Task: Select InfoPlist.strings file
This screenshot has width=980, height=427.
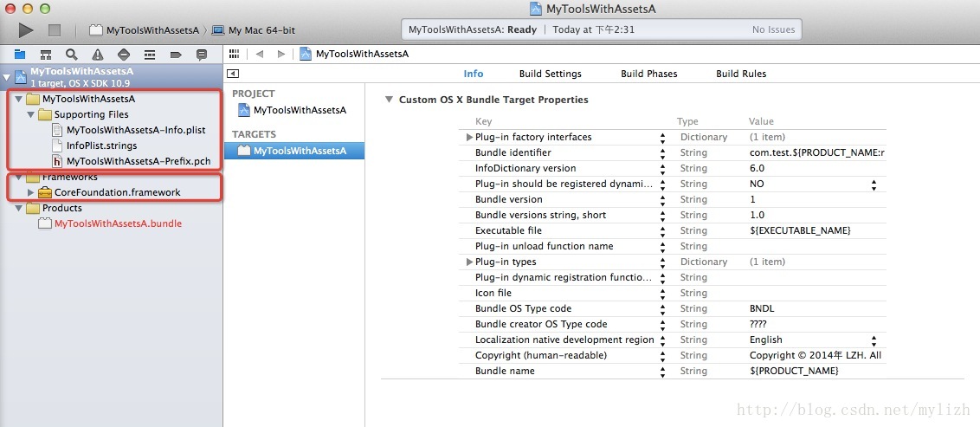Action: [x=93, y=146]
